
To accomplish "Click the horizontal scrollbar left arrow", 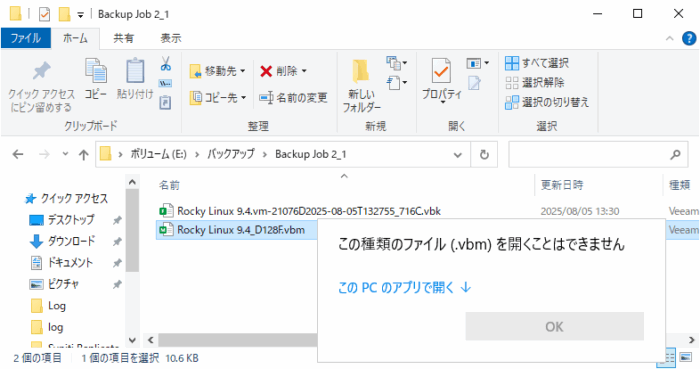I will (150, 340).
